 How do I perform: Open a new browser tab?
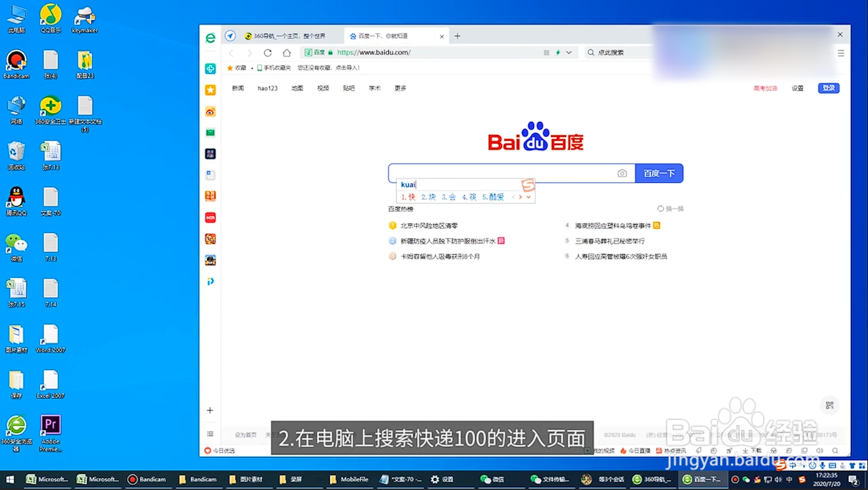pyautogui.click(x=458, y=36)
